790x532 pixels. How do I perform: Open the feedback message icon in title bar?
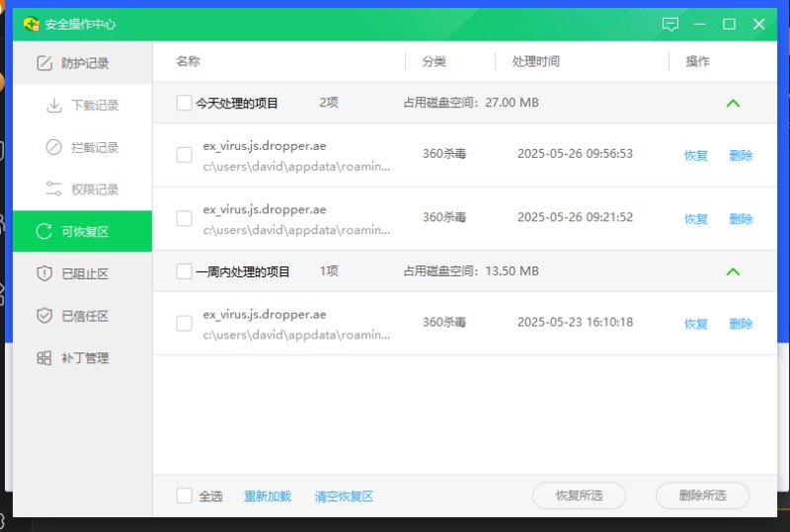[x=671, y=24]
